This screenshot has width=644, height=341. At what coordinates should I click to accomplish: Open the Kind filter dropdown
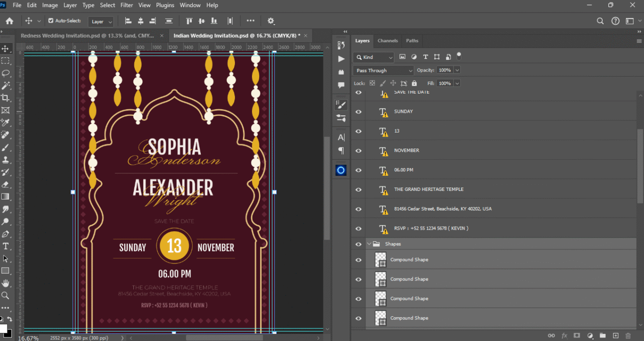click(x=373, y=57)
